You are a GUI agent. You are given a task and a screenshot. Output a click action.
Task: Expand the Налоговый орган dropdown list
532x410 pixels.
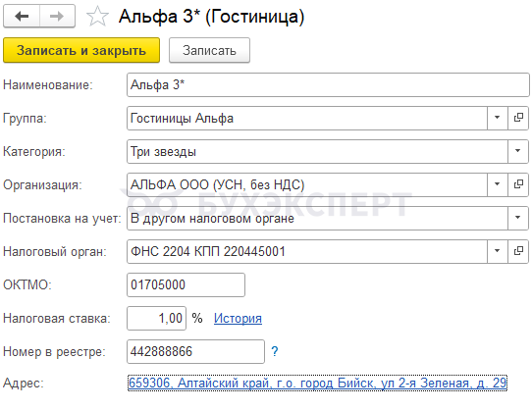(x=497, y=251)
